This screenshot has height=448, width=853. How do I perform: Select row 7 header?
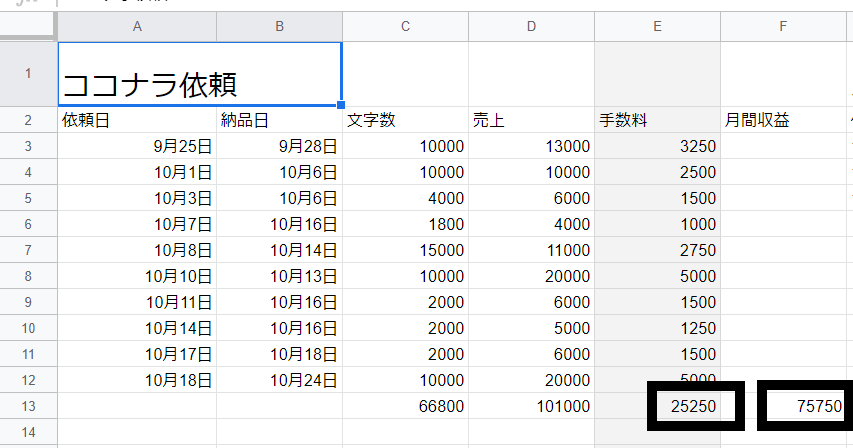(28, 250)
